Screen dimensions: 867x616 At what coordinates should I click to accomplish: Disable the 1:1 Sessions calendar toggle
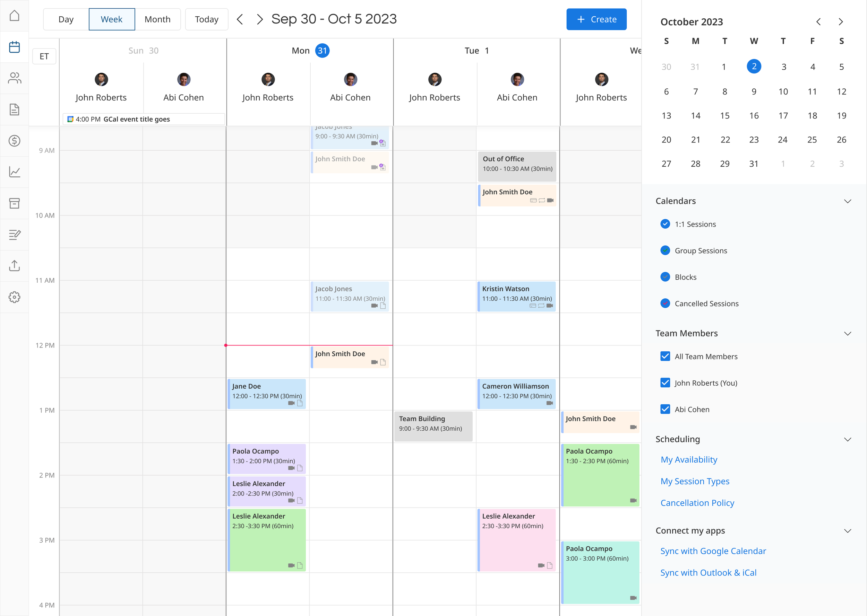pyautogui.click(x=665, y=224)
